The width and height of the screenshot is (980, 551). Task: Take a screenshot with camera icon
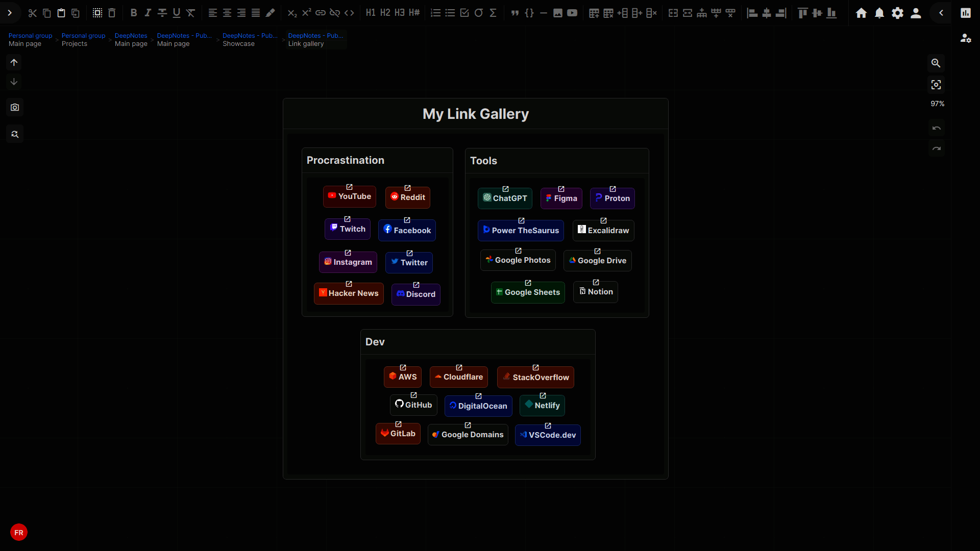pyautogui.click(x=15, y=108)
